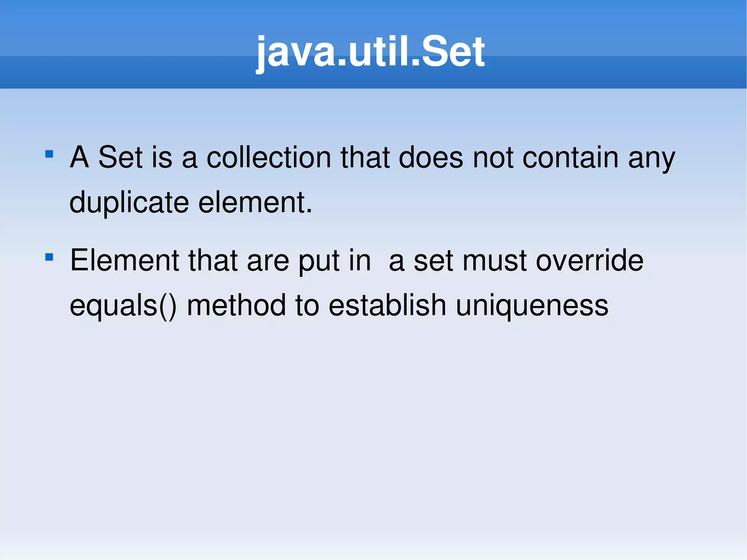The width and height of the screenshot is (747, 560).
Task: Click the word 'override' in second bullet
Action: point(590,260)
